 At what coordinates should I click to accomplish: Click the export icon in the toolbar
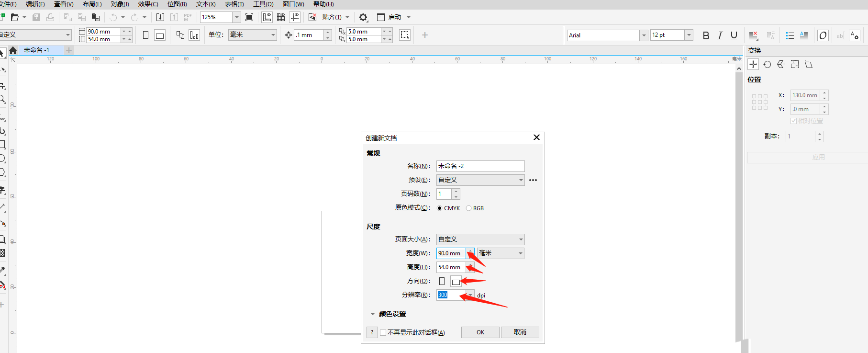pyautogui.click(x=174, y=17)
